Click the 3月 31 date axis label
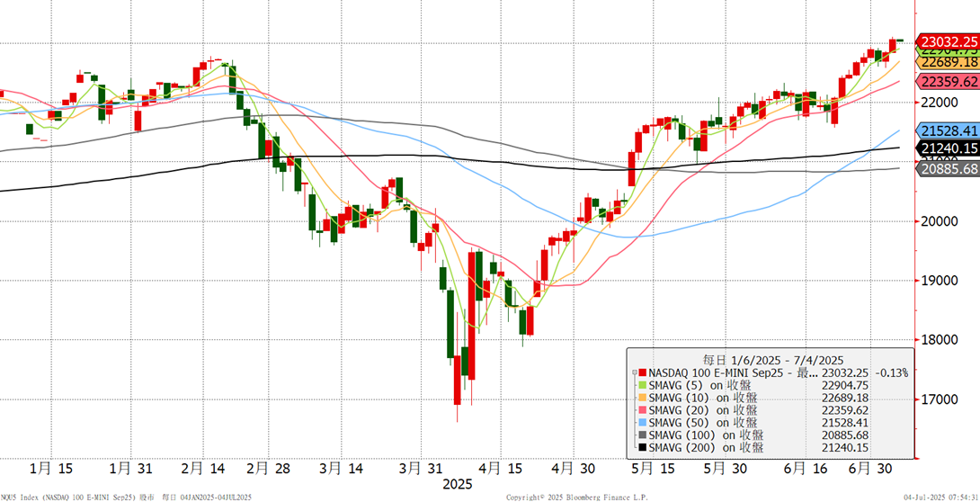This screenshot has width=980, height=502. [420, 468]
